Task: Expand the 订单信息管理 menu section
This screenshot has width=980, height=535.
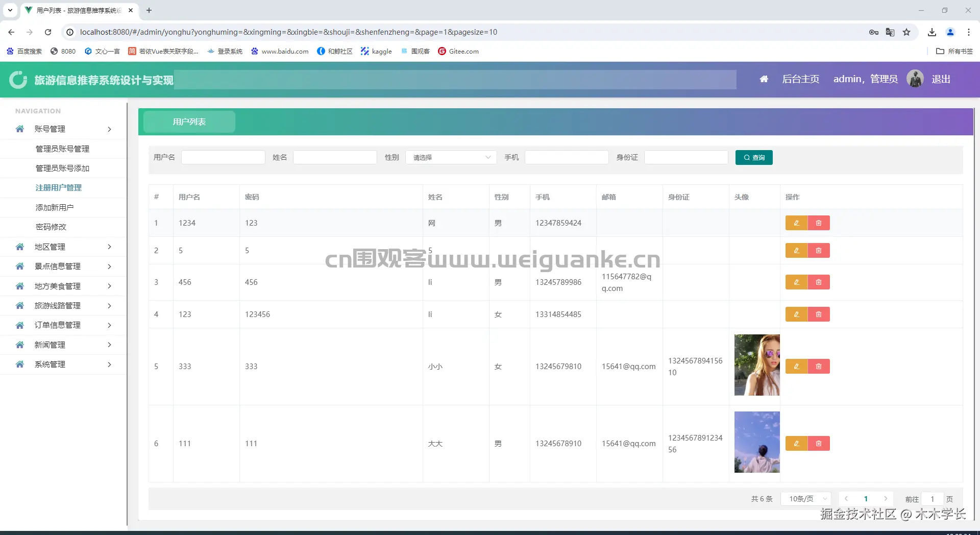Action: coord(63,325)
